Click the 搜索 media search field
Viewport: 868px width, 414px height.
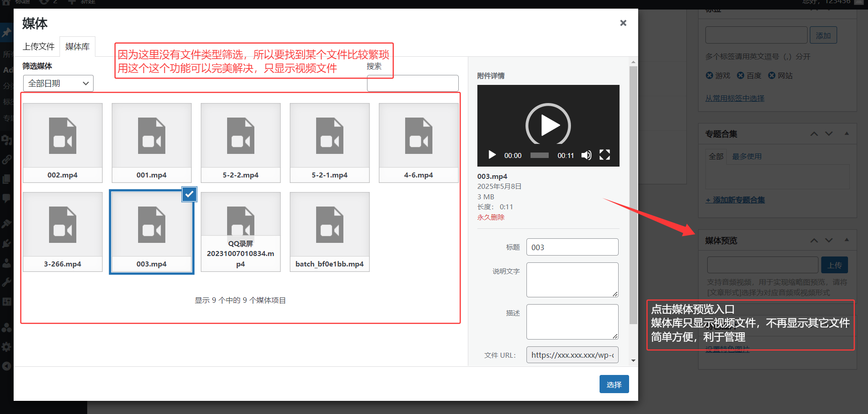point(412,84)
